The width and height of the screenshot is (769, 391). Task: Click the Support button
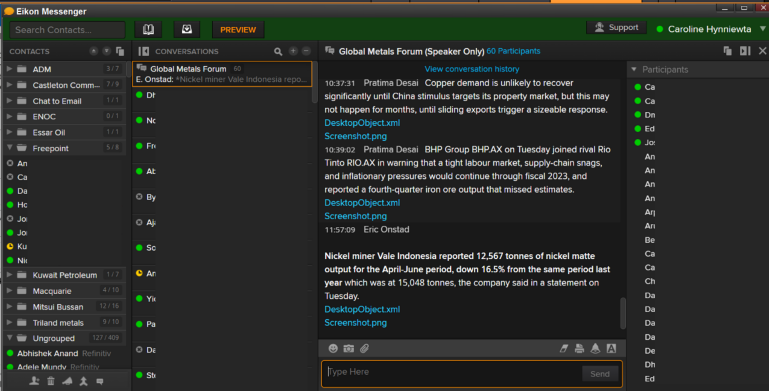click(616, 27)
